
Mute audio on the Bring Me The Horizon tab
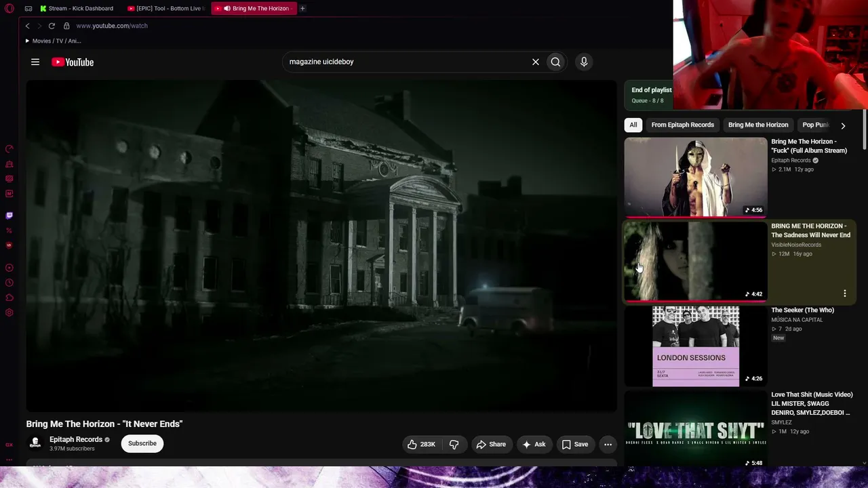pos(226,8)
